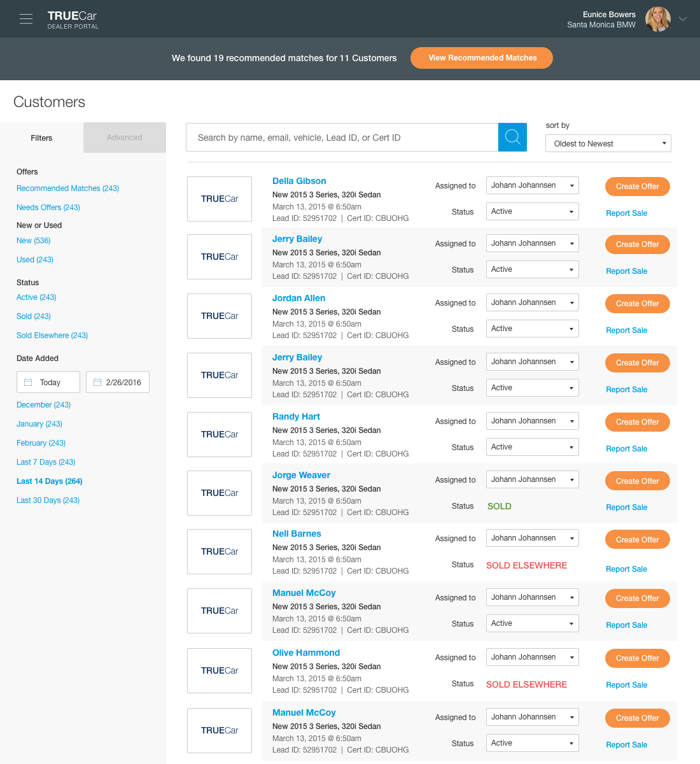Click Della Gibson's TRUECar vehicle thumbnail
Viewport: 700px width, 764px height.
(219, 199)
